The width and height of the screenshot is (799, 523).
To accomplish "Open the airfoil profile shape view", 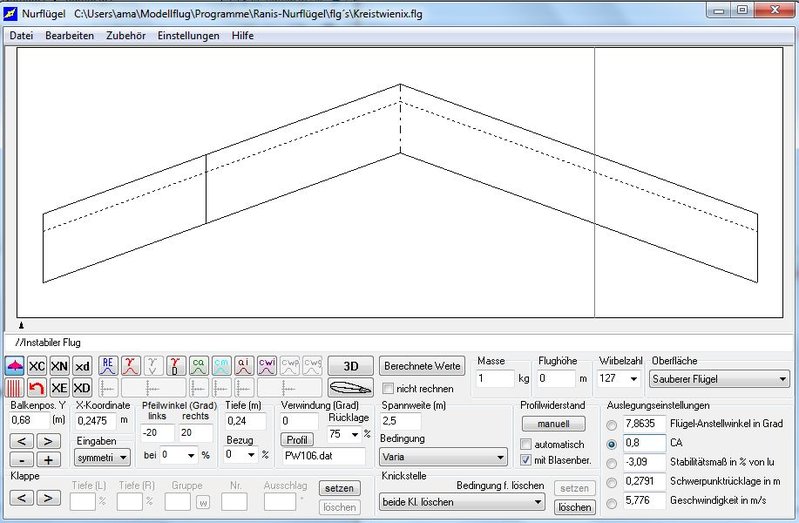I will 351,388.
